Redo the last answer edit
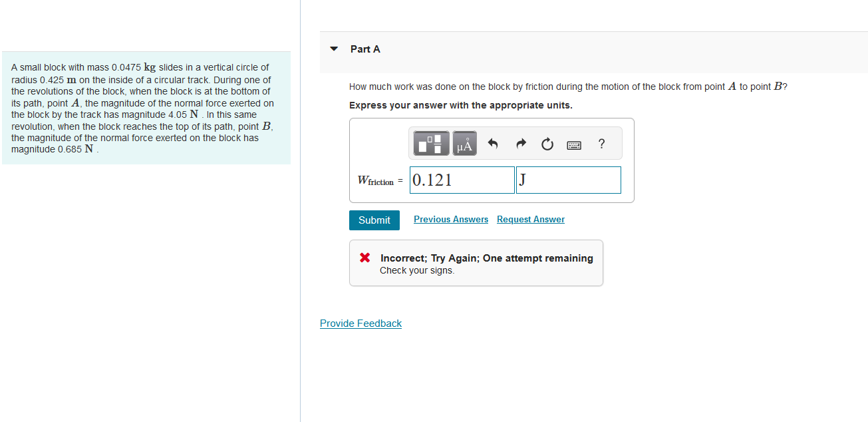The image size is (868, 422). pyautogui.click(x=521, y=144)
